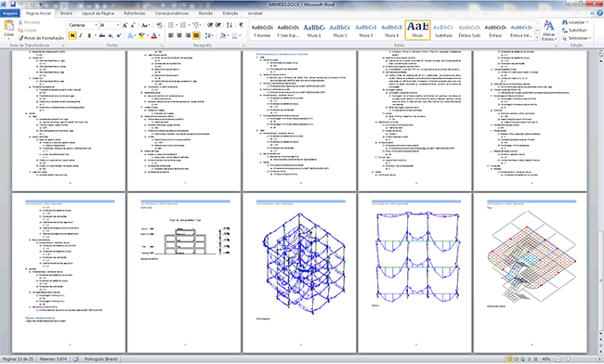Screen dimensions: 604x364
Task: Open Selecionar menu in Edição group
Action: [576, 38]
